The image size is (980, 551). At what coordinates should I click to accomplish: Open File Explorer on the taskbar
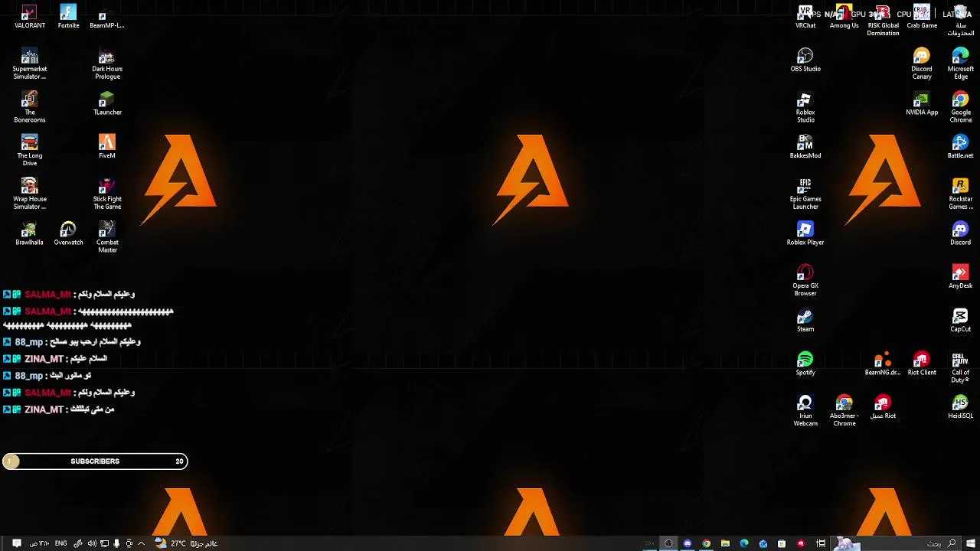725,543
